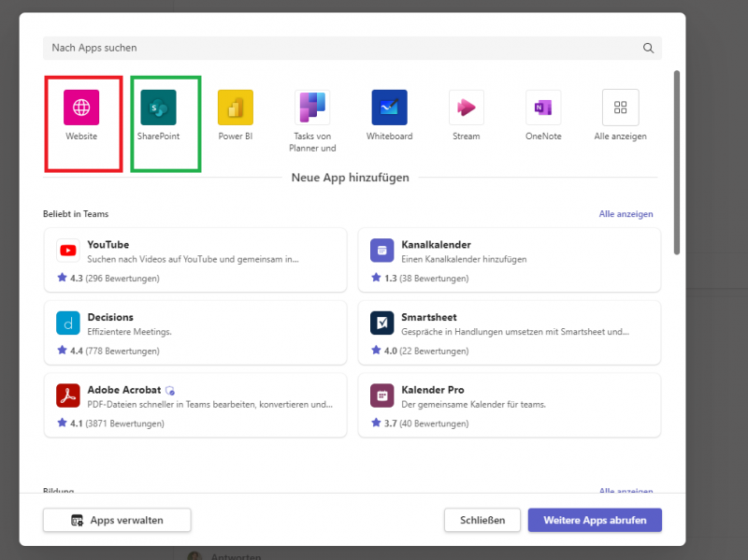The width and height of the screenshot is (748, 560).
Task: Click the search magnifier icon
Action: [x=648, y=48]
